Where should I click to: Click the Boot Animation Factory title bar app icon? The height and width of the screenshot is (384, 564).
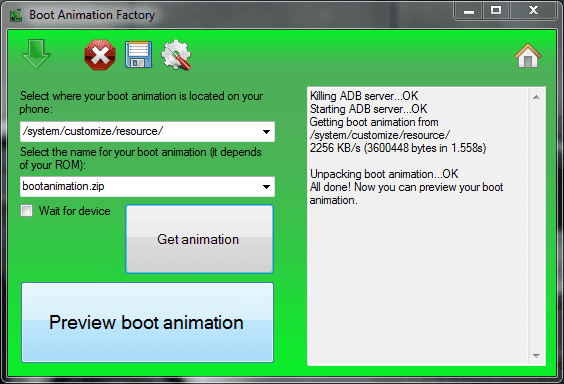[x=16, y=15]
